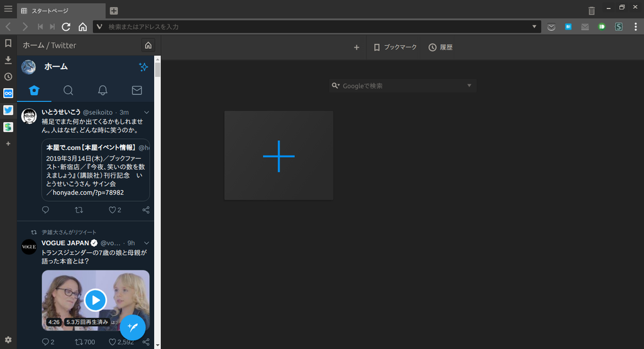Go back with the back arrow
This screenshot has width=644, height=349.
point(8,26)
